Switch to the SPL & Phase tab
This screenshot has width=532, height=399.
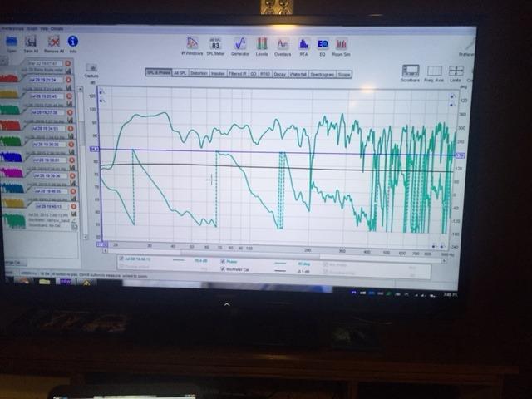(x=158, y=72)
